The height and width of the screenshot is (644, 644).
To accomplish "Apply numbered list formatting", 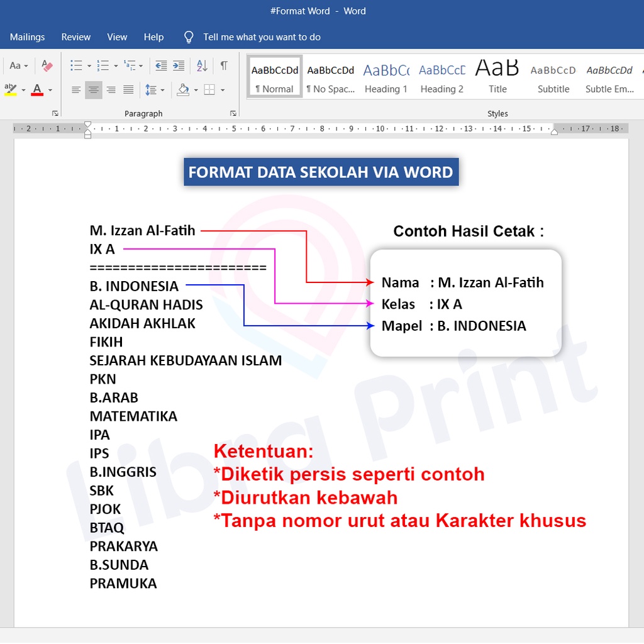I will tap(103, 65).
